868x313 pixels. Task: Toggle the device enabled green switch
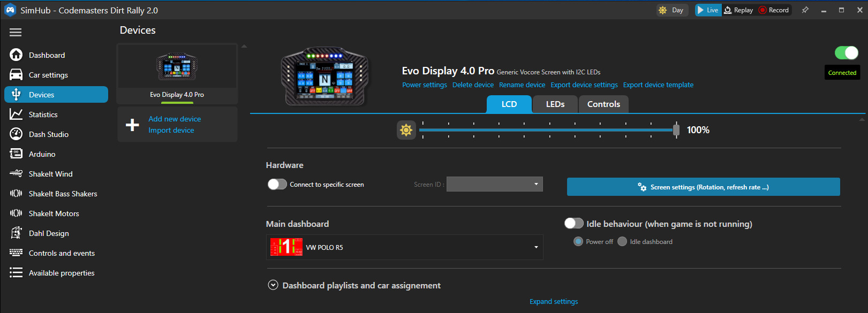pos(847,52)
